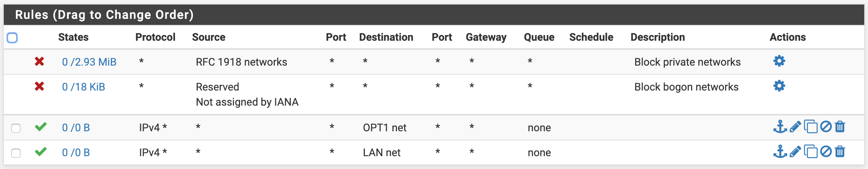Select the LAN net rule checkbox
The image size is (868, 169).
[16, 153]
